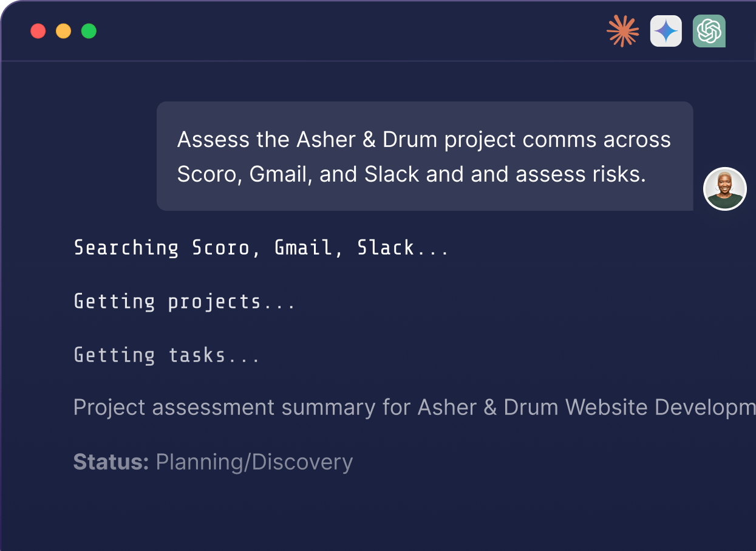Switch to the Gemini sparkle icon
This screenshot has width=756, height=551.
coord(666,31)
